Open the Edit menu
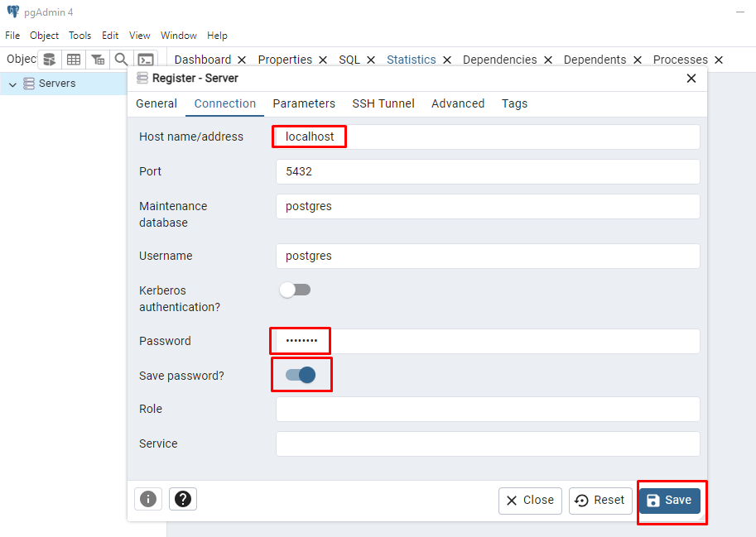Screen dimensions: 756x537 [x=110, y=36]
